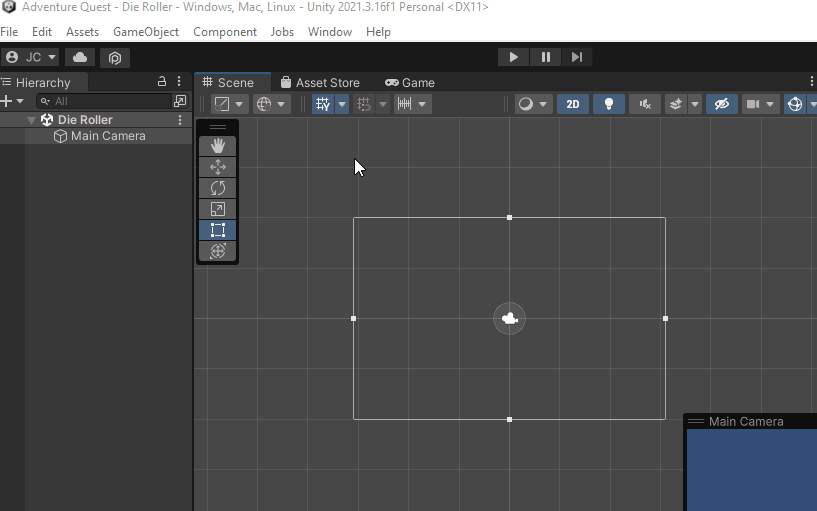Screen dimensions: 817x511
Task: Open Hierarchy panel three-dot options menu
Action: [179, 81]
